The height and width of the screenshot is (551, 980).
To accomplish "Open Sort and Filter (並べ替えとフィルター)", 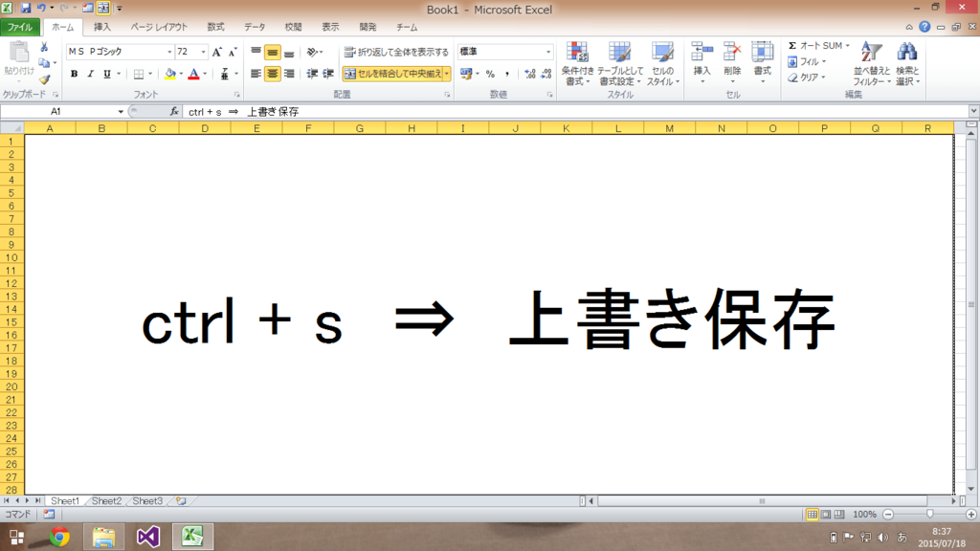I will click(871, 63).
